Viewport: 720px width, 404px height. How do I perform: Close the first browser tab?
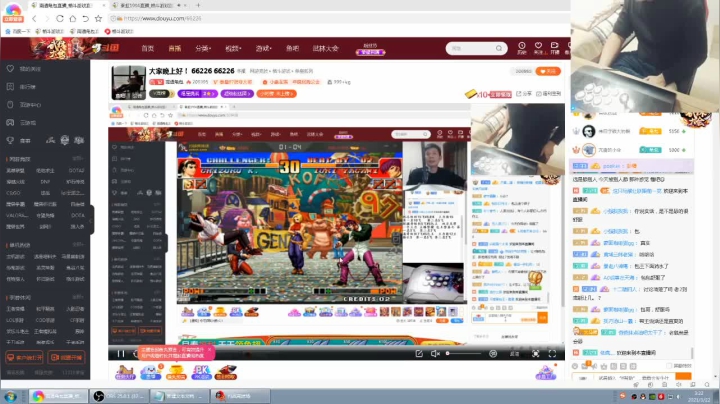[x=103, y=6]
